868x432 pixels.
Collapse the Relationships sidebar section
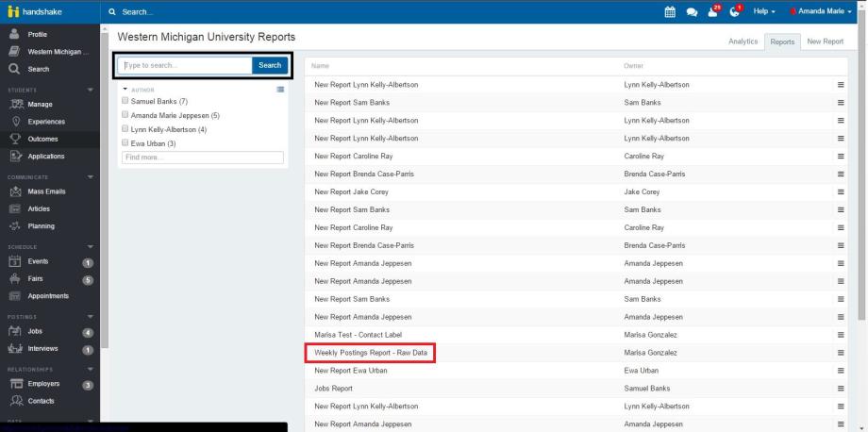91,369
